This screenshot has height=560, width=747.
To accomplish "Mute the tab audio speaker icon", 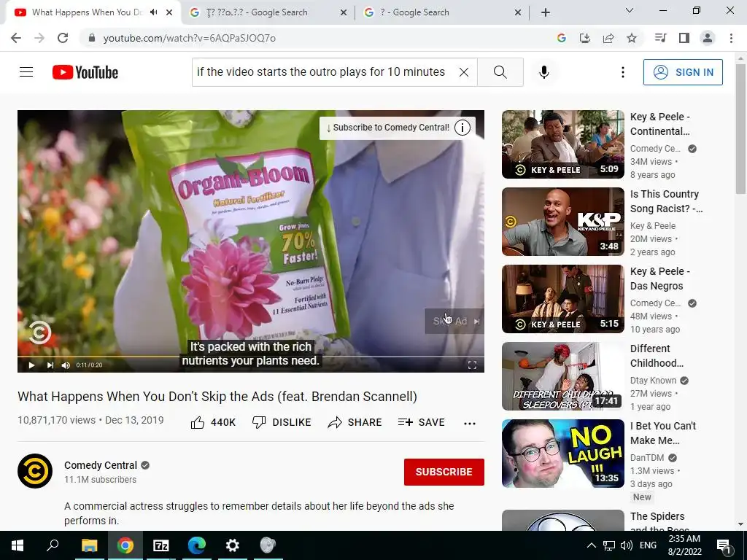I will [153, 12].
